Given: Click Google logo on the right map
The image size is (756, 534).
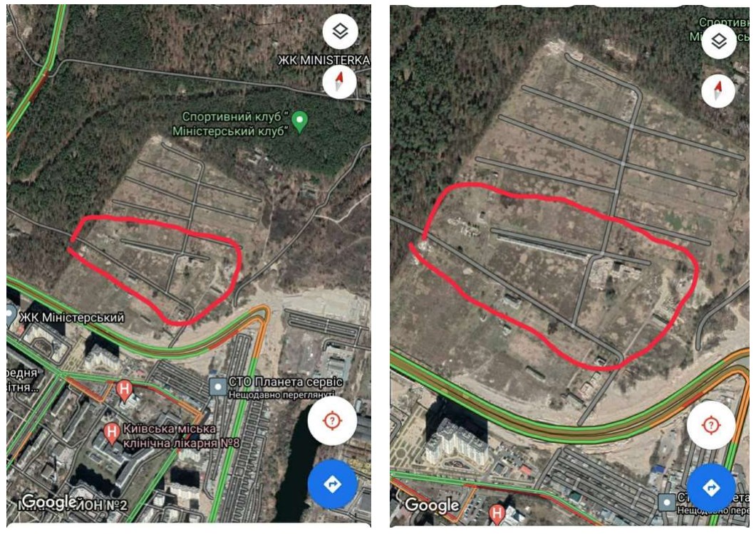Looking at the screenshot, I should [x=432, y=505].
